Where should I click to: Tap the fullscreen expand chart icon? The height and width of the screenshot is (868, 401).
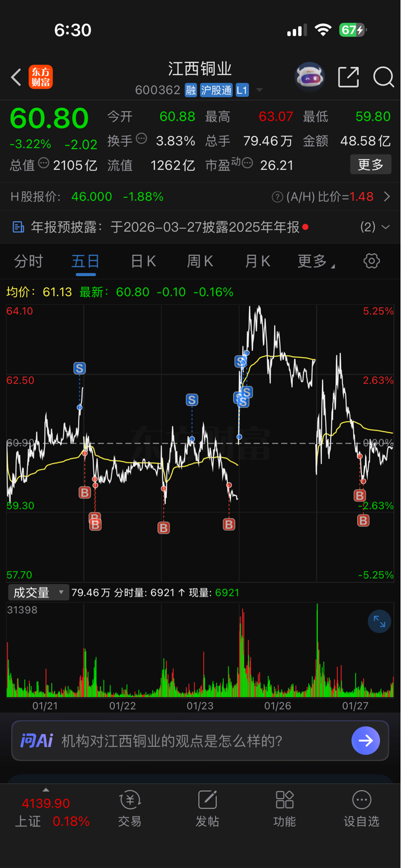[x=379, y=621]
